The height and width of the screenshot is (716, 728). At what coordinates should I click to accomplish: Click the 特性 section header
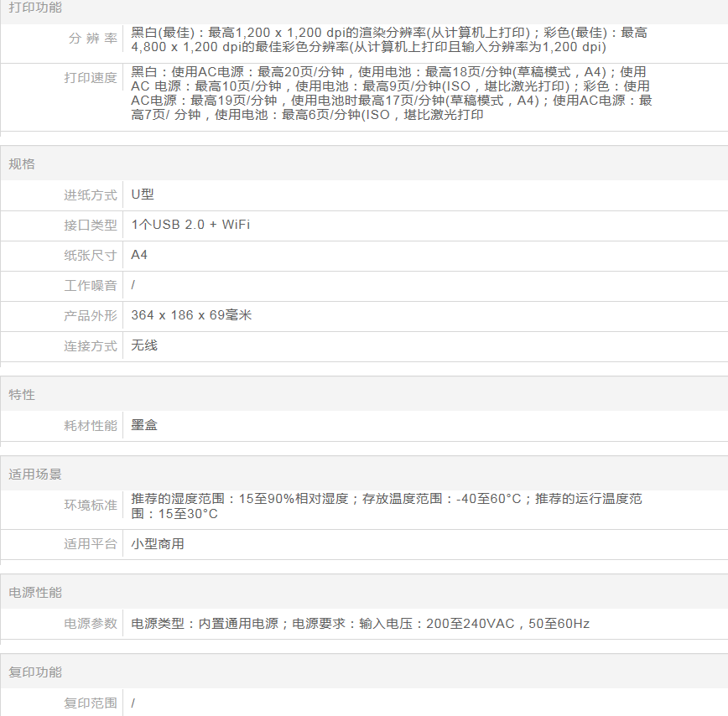pos(22,394)
